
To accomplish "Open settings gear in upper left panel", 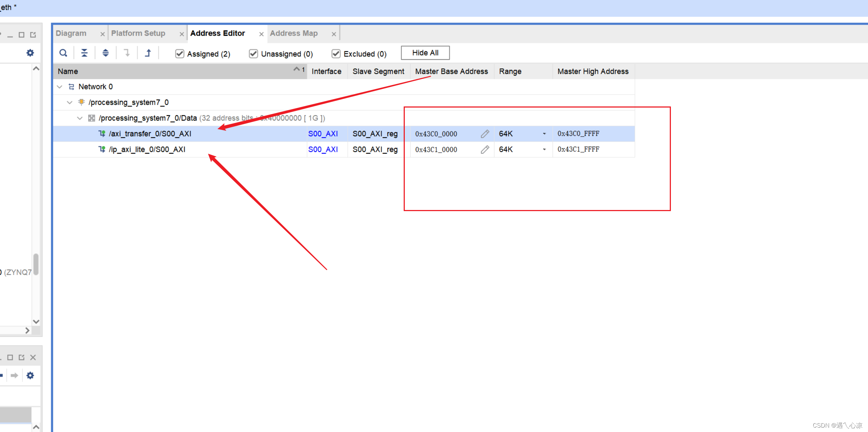I will (x=30, y=53).
